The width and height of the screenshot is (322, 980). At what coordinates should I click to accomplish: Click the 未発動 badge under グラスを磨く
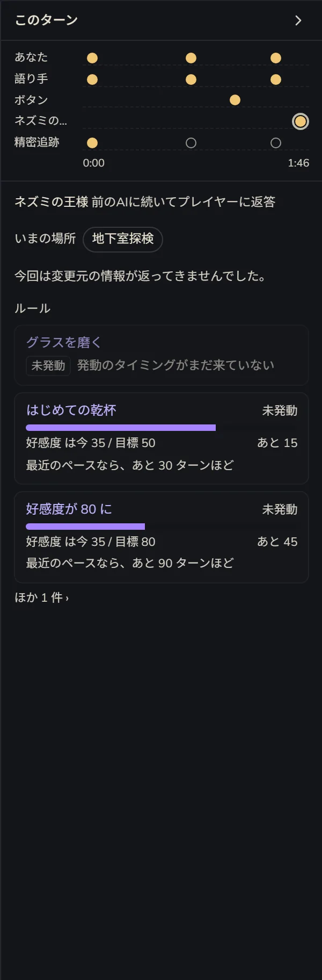(x=48, y=365)
